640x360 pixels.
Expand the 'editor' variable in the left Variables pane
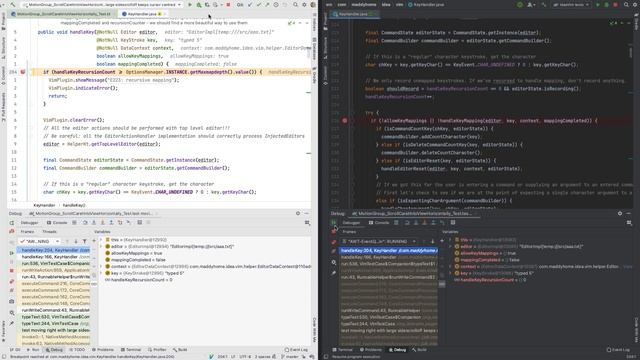coord(101,247)
